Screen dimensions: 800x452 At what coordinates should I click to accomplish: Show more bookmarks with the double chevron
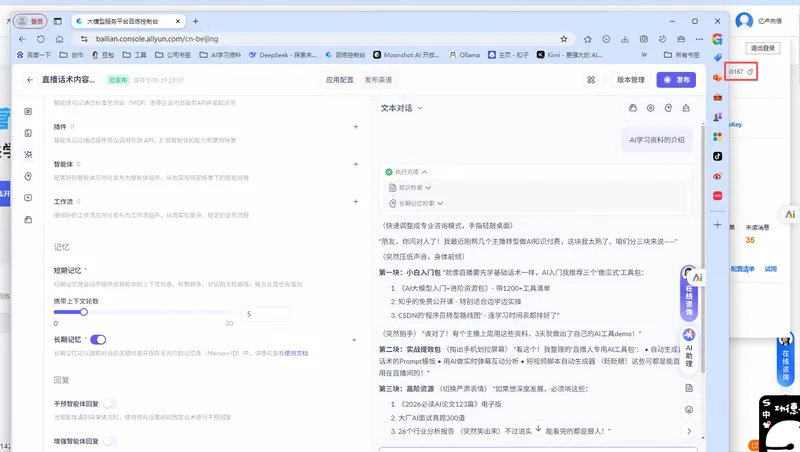point(644,55)
